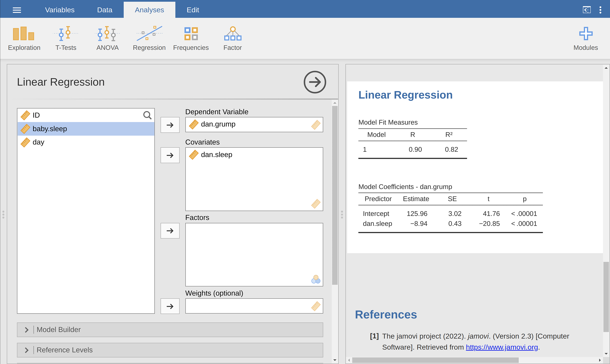Click the dan.sleep estimate −8.94
The width and height of the screenshot is (610, 364).
coord(419,224)
